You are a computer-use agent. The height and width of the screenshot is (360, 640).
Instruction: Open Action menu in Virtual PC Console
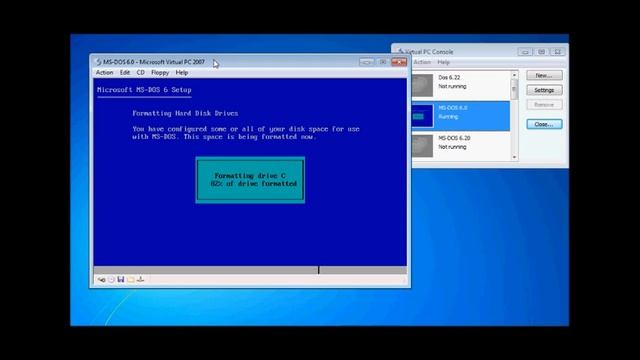click(x=422, y=62)
